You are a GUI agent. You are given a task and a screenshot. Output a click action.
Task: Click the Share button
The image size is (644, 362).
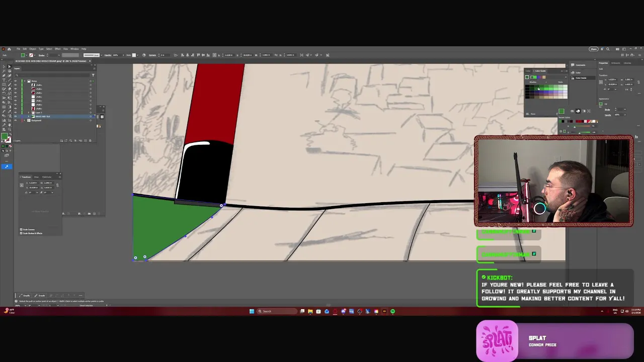[594, 49]
